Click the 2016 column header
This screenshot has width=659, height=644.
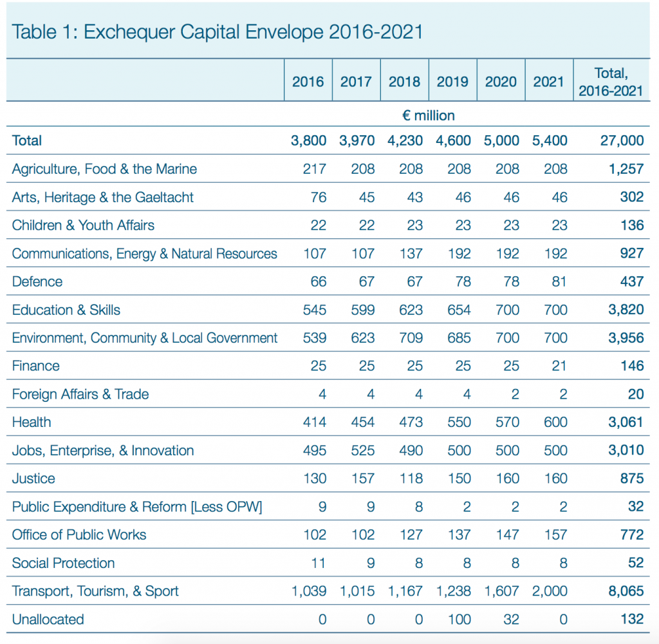tap(308, 82)
